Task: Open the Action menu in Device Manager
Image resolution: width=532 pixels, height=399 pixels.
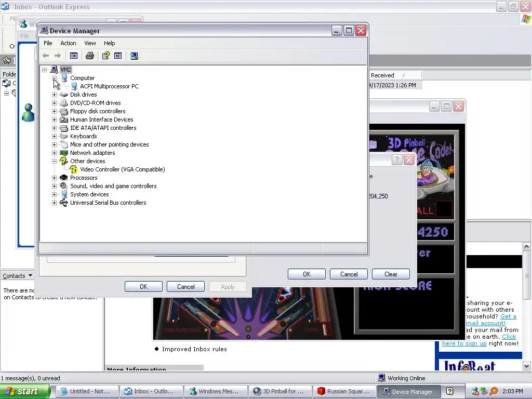Action: (68, 43)
